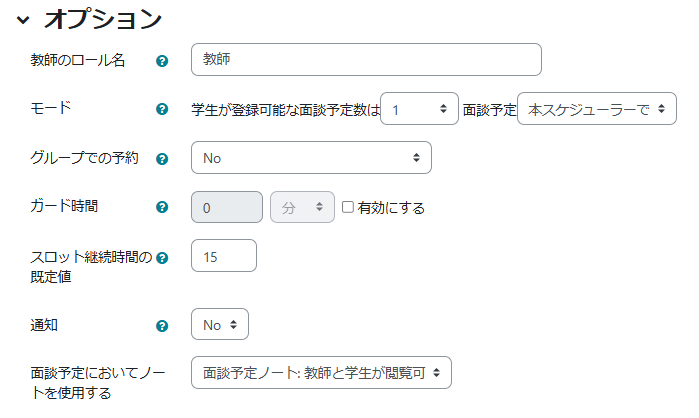
Task: Open help for 教師のロール名
Action: tap(162, 61)
